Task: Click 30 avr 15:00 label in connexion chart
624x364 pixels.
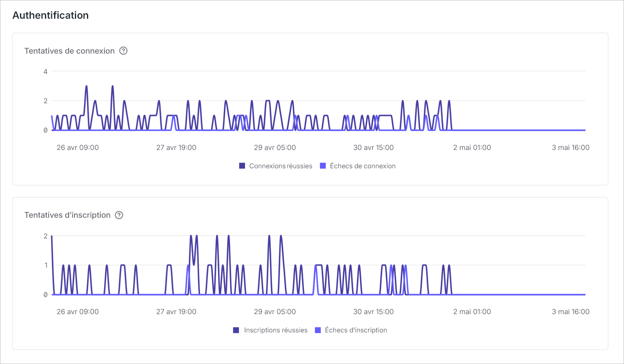Action: (374, 148)
